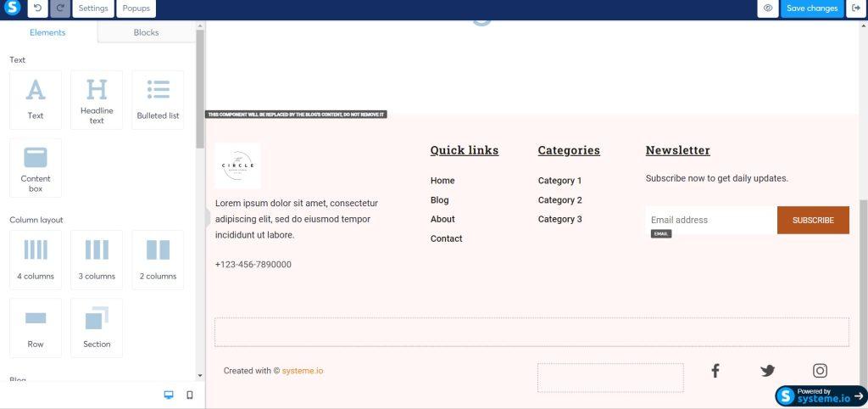Viewport: 868px width, 409px height.
Task: Select the Category 2 link
Action: point(559,200)
